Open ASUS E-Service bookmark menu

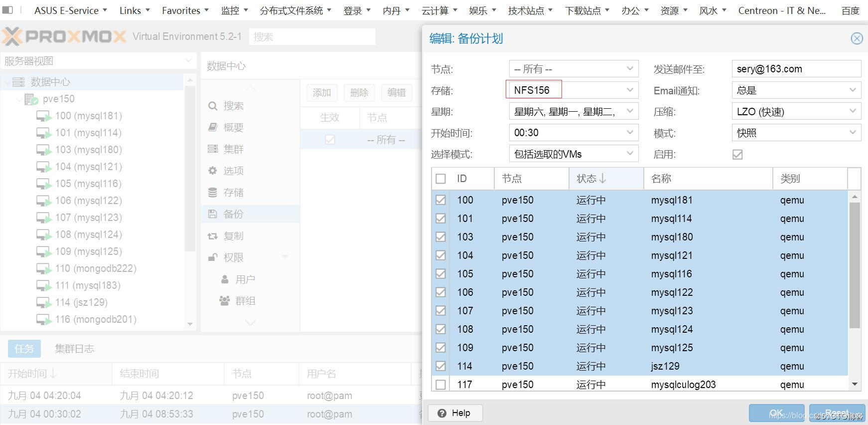(x=70, y=10)
